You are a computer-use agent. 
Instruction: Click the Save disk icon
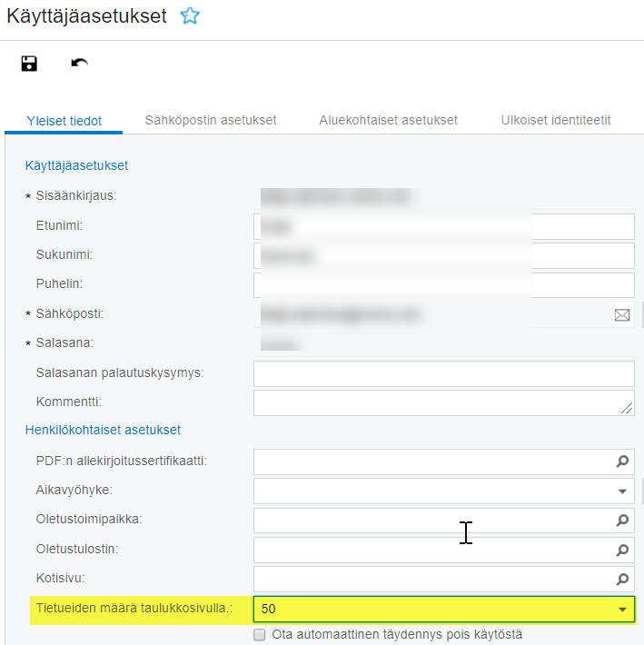pyautogui.click(x=29, y=64)
